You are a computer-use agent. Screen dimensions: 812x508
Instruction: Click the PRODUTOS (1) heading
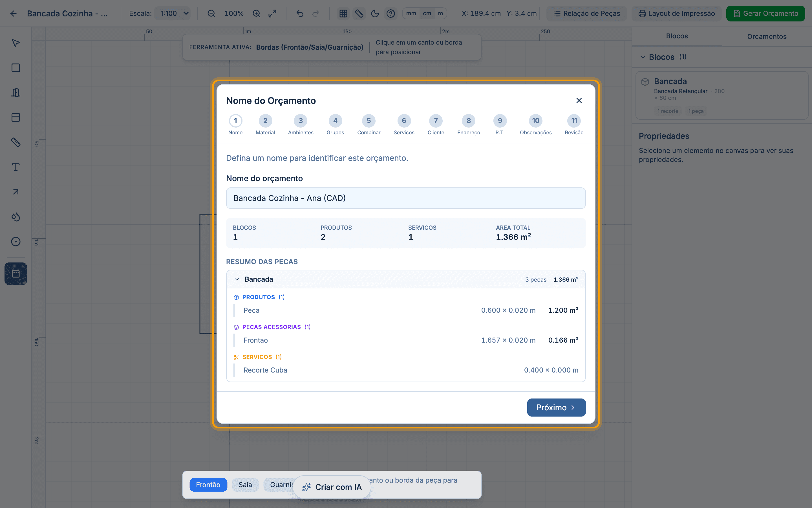tap(259, 297)
